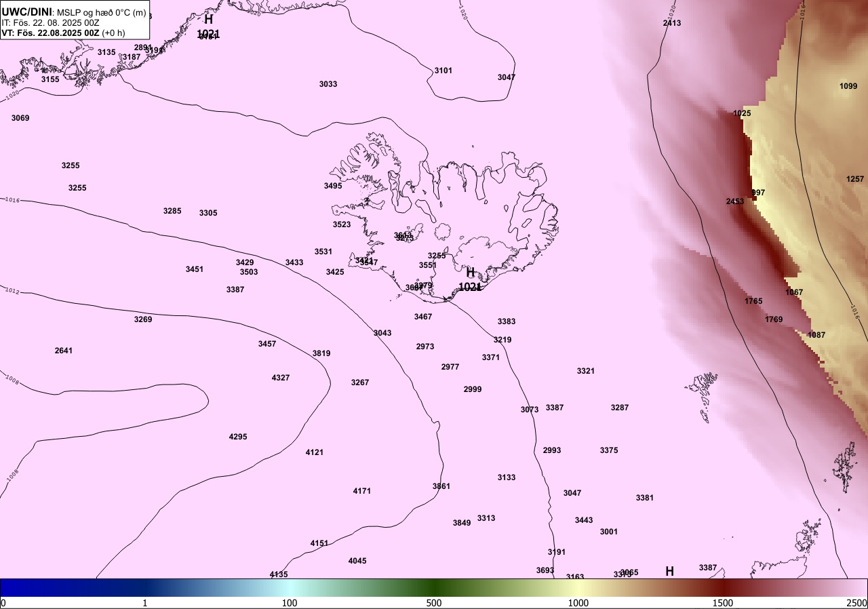Click the value 3495 near Westfjords
Image resolution: width=868 pixels, height=609 pixels.
333,186
